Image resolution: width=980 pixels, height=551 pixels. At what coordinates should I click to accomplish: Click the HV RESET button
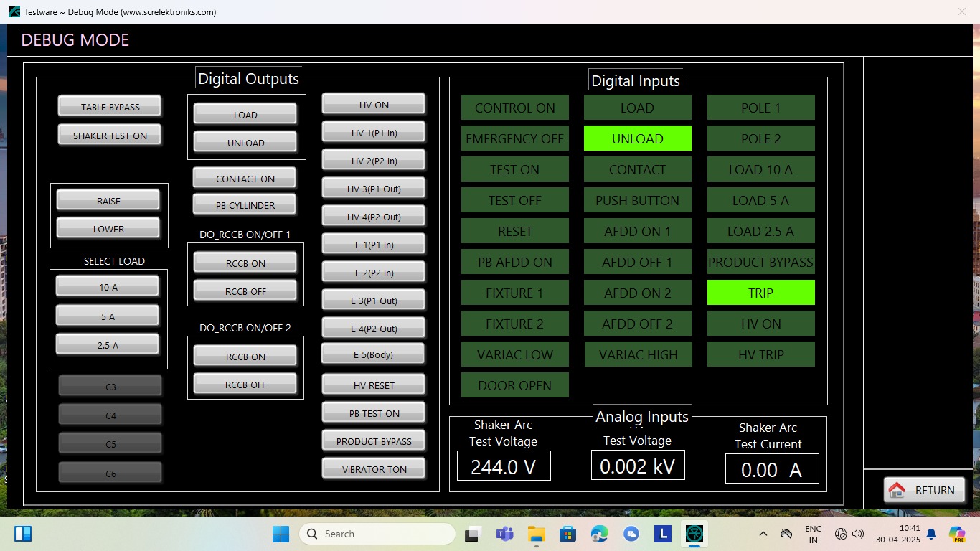[x=374, y=385]
